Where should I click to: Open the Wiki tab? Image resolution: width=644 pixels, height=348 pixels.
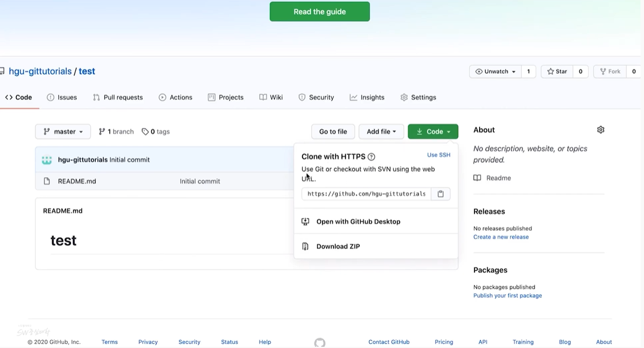271,97
